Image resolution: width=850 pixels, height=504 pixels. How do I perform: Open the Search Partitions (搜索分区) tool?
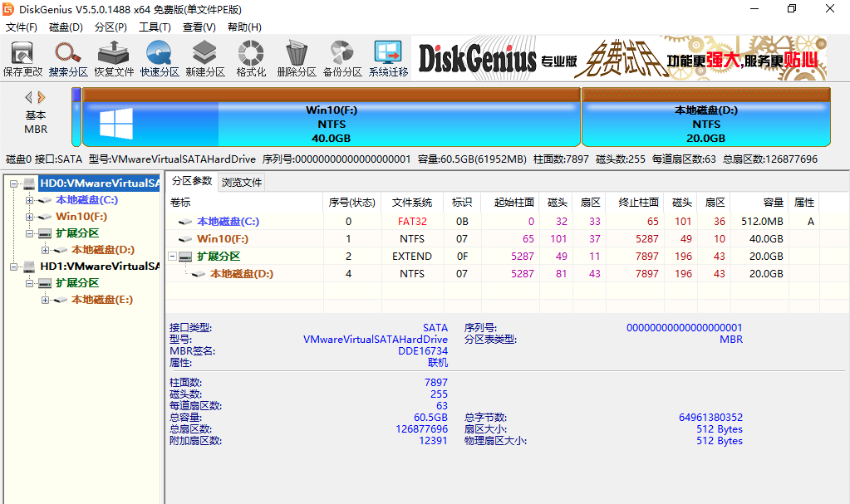[x=68, y=58]
